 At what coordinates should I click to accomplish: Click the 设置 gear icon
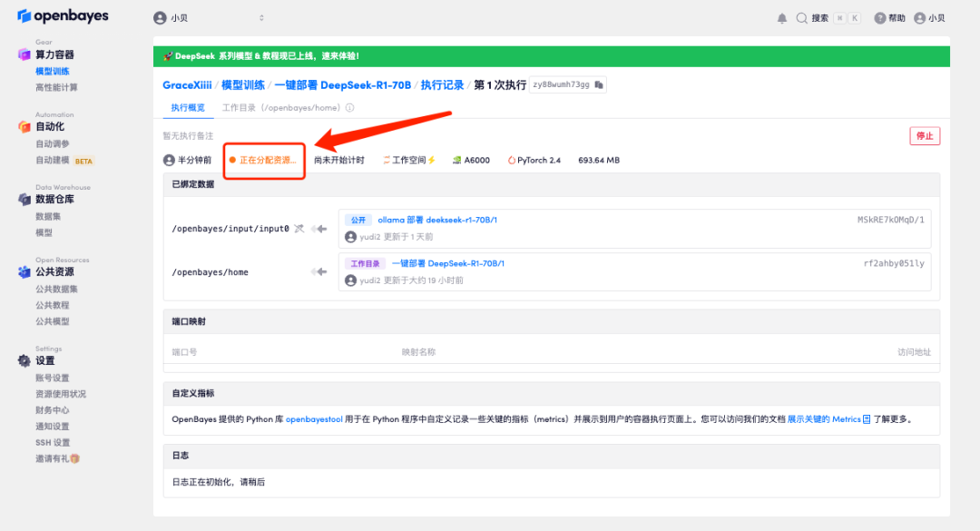(x=24, y=360)
